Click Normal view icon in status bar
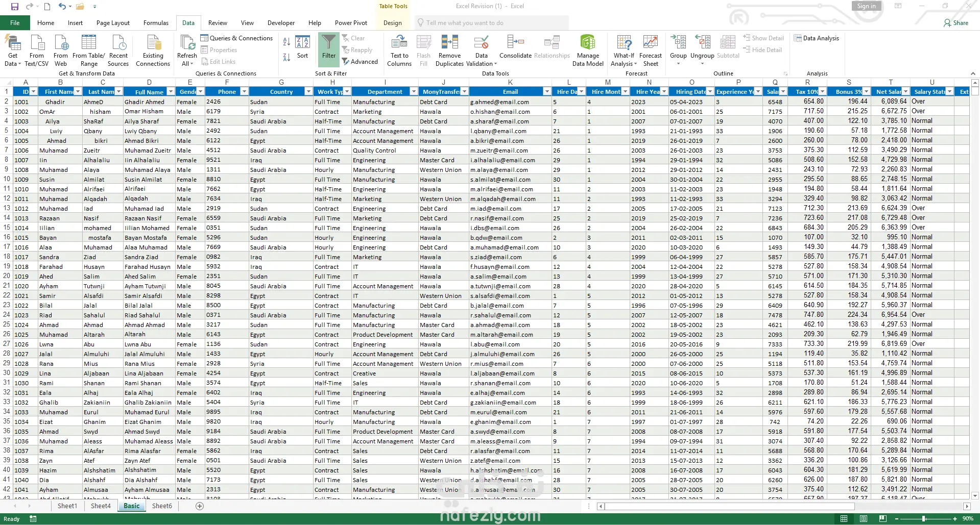The width and height of the screenshot is (980, 525). pyautogui.click(x=844, y=519)
